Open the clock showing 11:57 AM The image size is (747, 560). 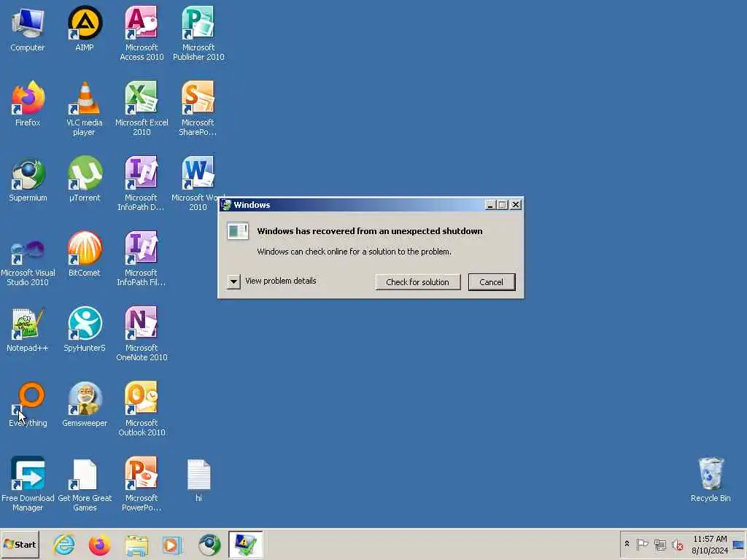[x=710, y=545]
